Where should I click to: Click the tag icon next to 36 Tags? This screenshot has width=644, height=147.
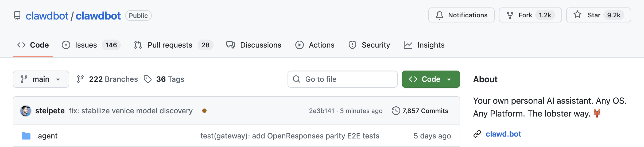point(148,79)
